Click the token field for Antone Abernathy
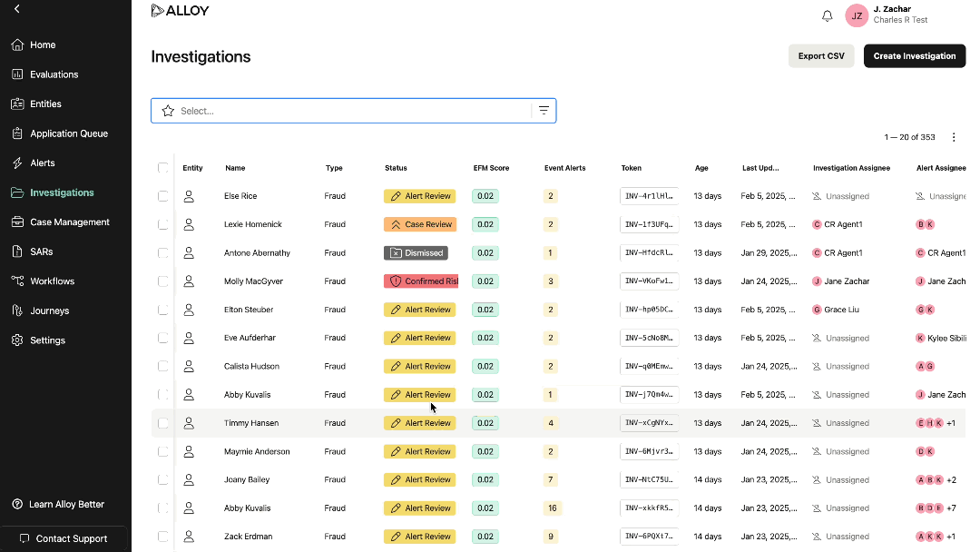The image size is (980, 552). point(649,253)
